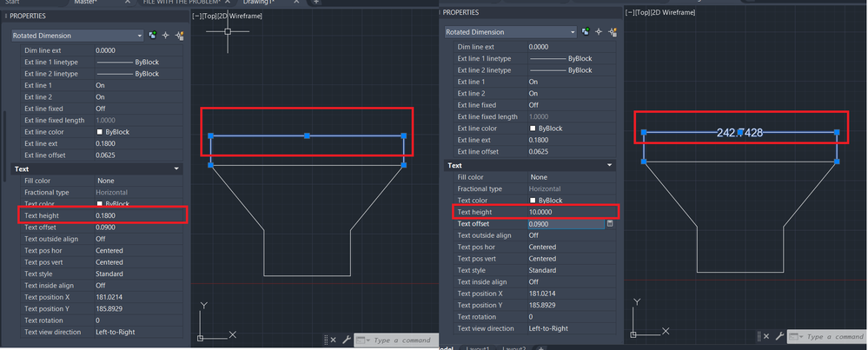Click dimension text 242.7428 in right viewport
This screenshot has width=868, height=350.
tap(739, 133)
